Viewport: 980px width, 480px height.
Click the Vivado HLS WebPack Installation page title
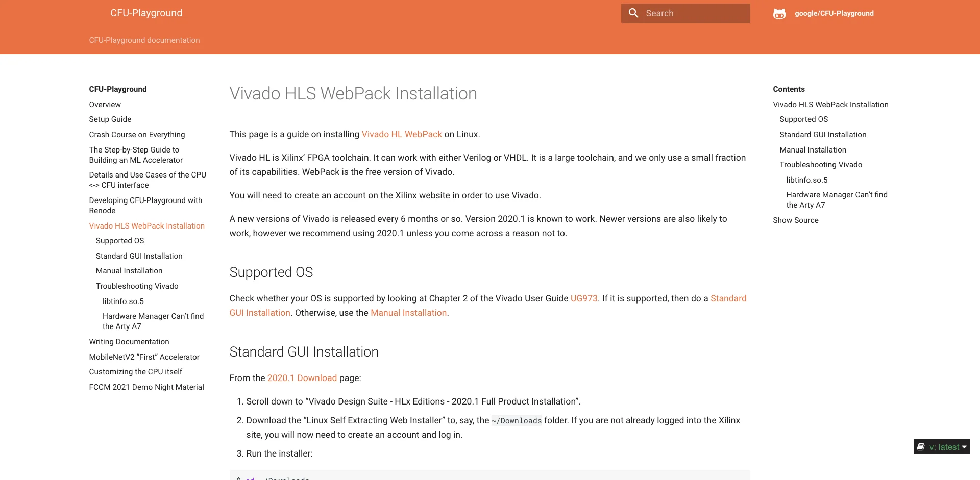[x=353, y=94]
